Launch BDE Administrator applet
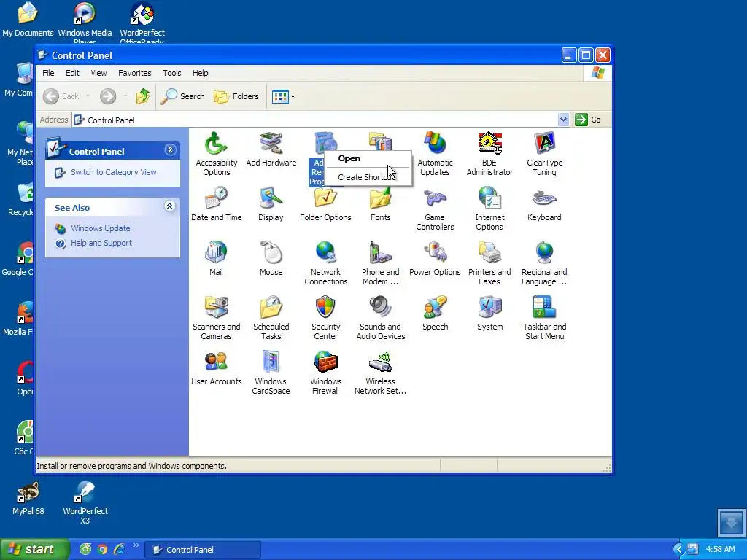This screenshot has width=747, height=560. (489, 153)
